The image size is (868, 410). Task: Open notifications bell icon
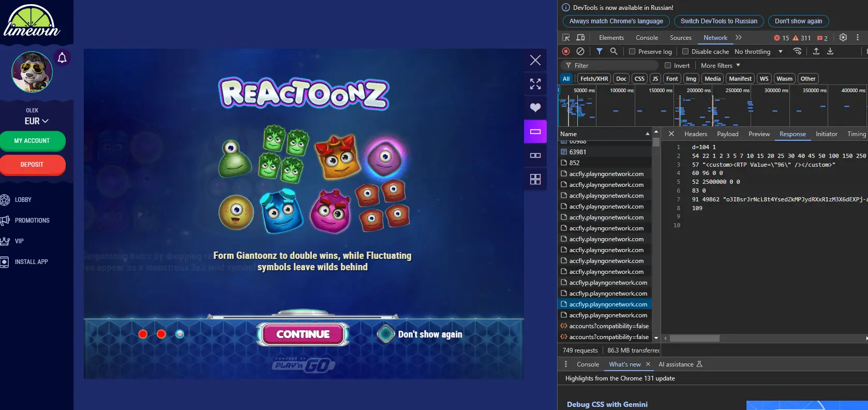(x=62, y=58)
